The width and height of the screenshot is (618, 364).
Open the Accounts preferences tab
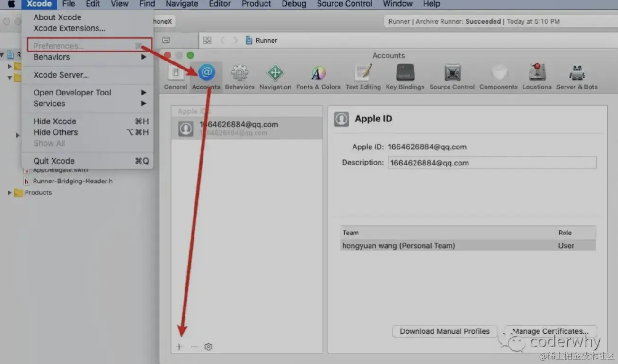click(206, 77)
